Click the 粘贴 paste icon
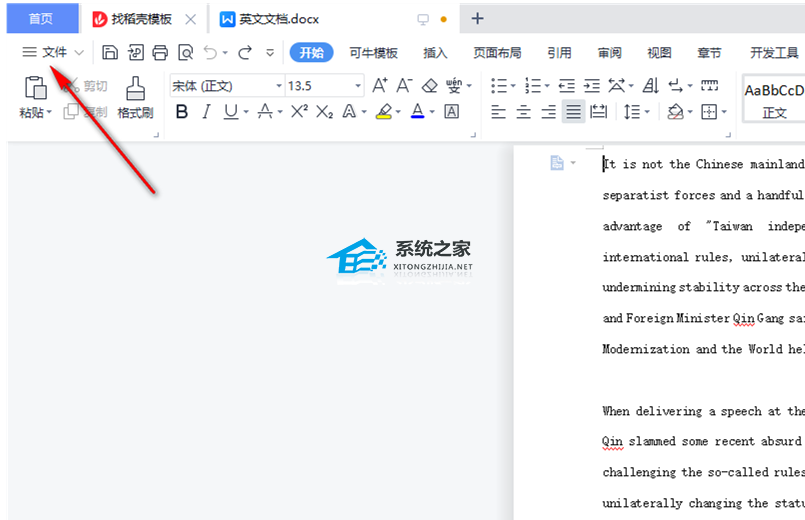This screenshot has width=805, height=520. click(x=35, y=88)
